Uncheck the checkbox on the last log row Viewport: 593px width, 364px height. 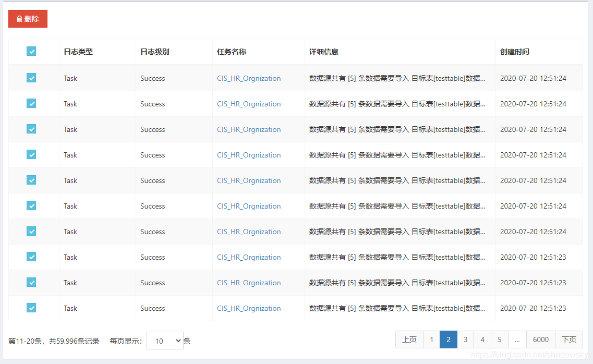pyautogui.click(x=31, y=308)
